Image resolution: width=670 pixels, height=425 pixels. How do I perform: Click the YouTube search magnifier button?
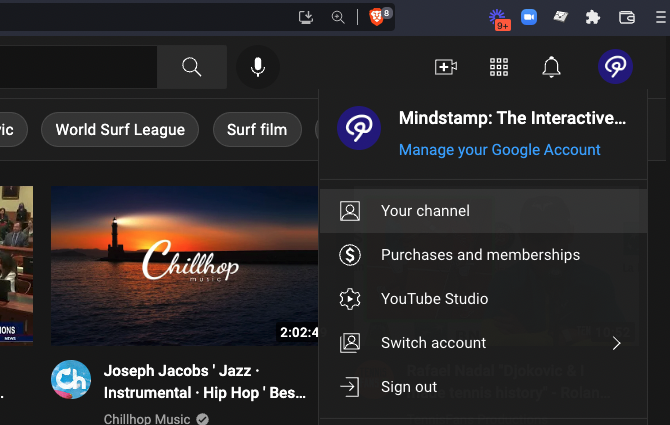[x=192, y=67]
